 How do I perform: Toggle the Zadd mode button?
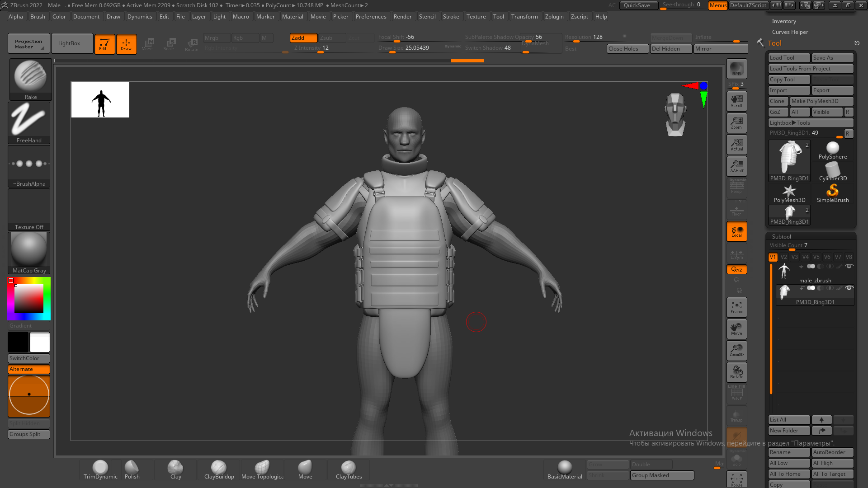tap(303, 38)
